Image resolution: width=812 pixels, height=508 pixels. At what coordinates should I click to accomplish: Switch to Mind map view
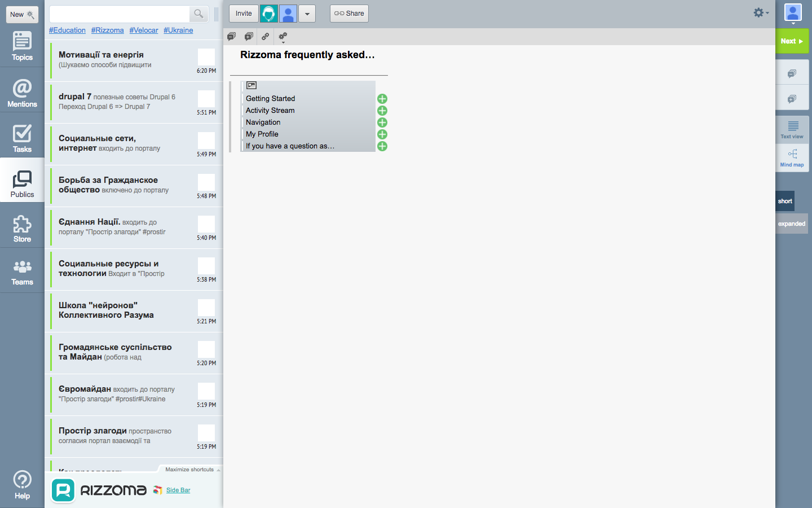click(792, 157)
